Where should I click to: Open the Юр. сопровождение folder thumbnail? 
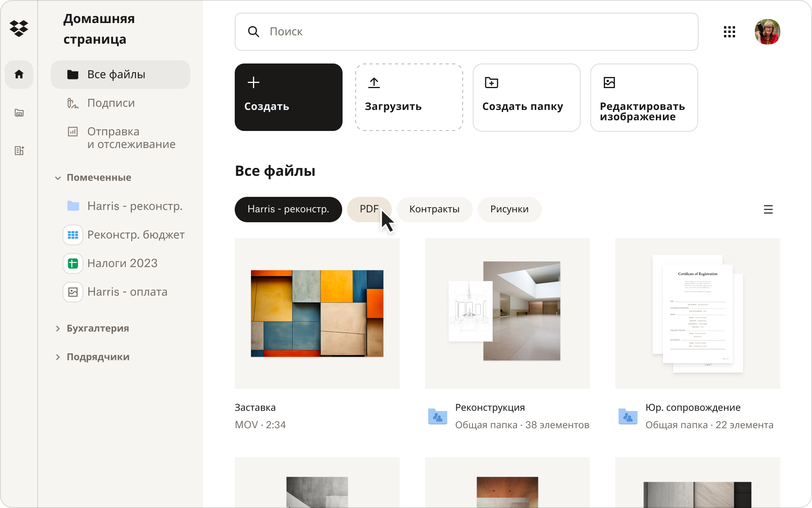(698, 314)
